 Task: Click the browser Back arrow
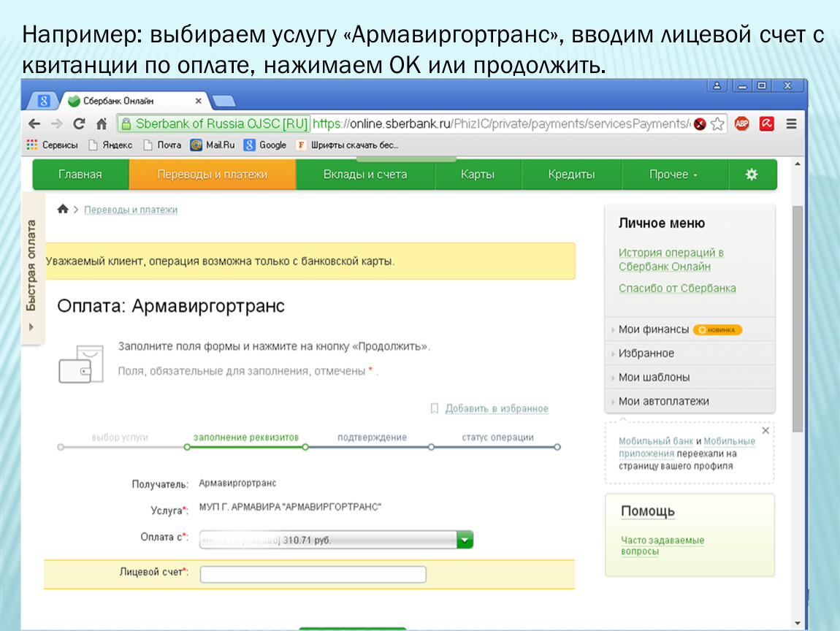tap(34, 124)
